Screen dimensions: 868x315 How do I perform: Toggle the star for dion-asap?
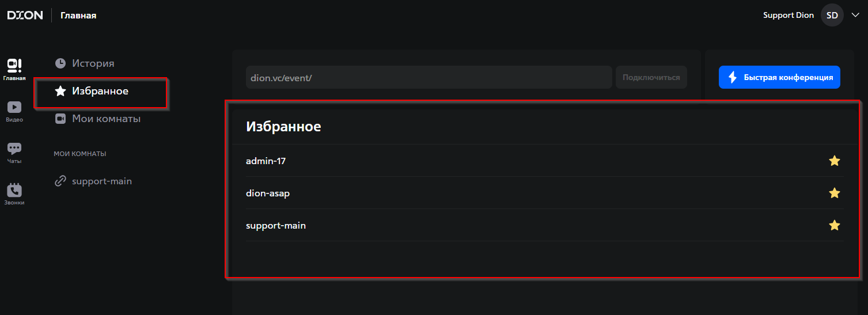(x=834, y=193)
